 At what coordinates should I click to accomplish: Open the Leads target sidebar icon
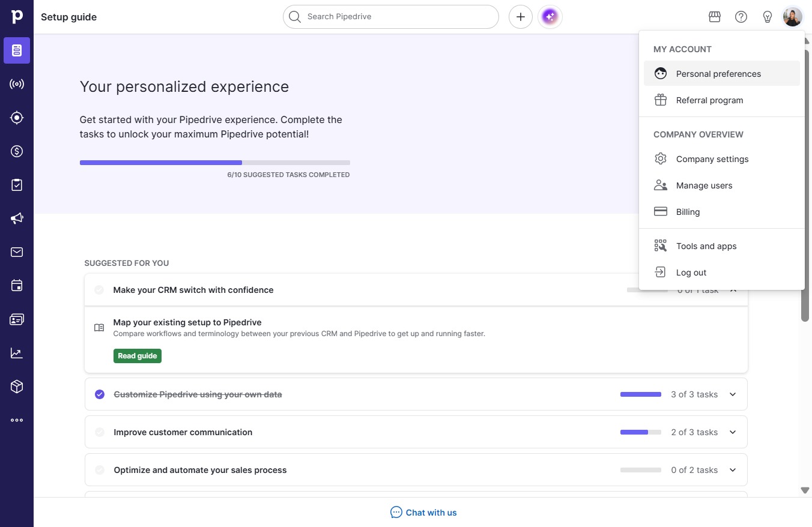(17, 118)
